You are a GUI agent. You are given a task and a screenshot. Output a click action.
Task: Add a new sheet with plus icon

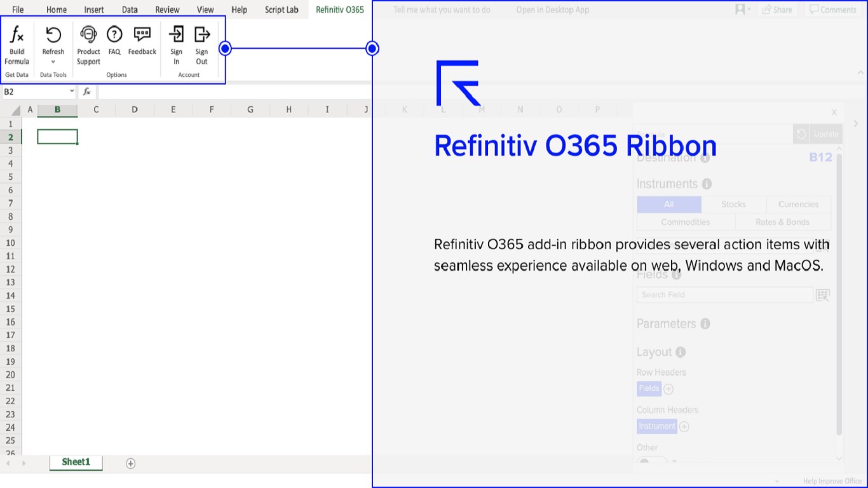[130, 463]
